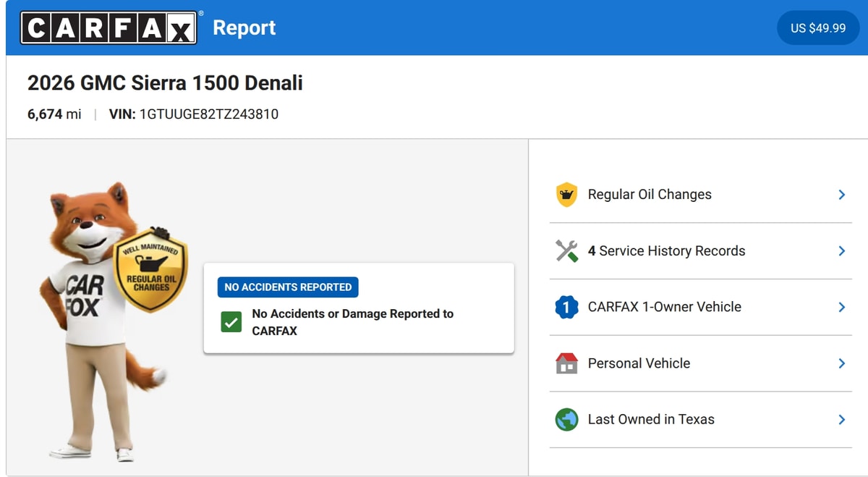Open CARFAX 1-Owner Vehicle details

coord(700,307)
